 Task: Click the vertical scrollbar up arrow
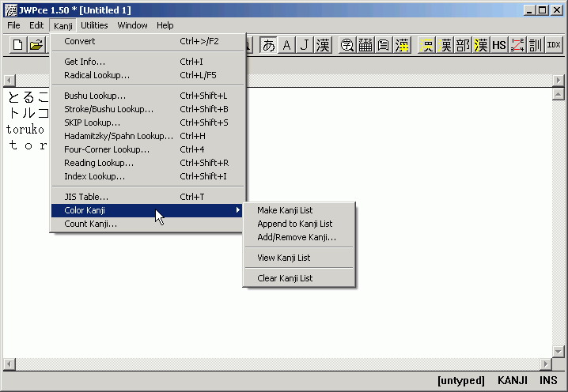[559, 95]
